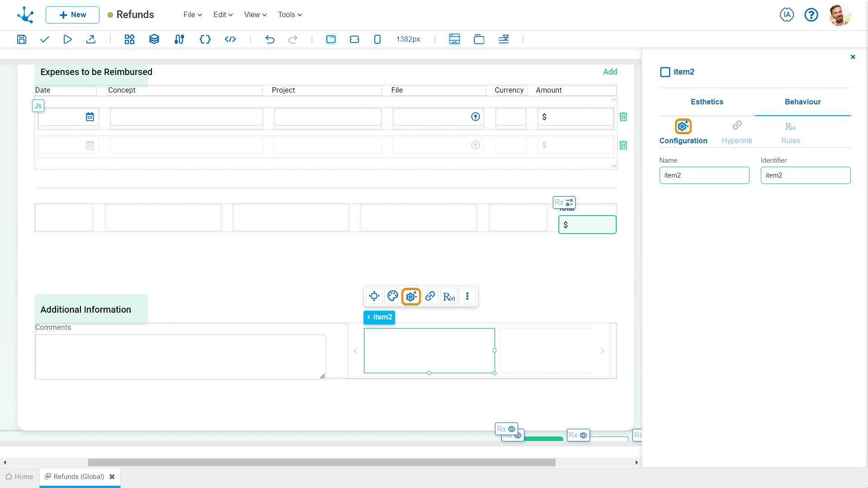Click the Save icon in toolbar

[21, 39]
